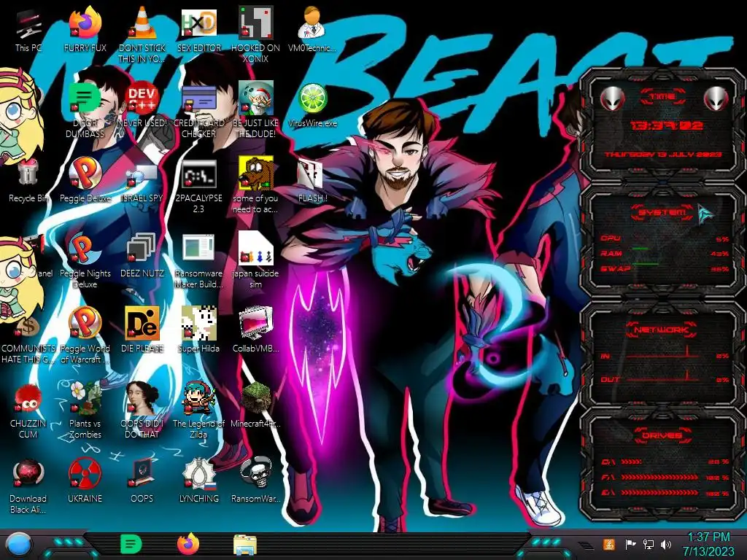Image resolution: width=747 pixels, height=560 pixels.
Task: Launch Firefox from the taskbar
Action: 188,544
